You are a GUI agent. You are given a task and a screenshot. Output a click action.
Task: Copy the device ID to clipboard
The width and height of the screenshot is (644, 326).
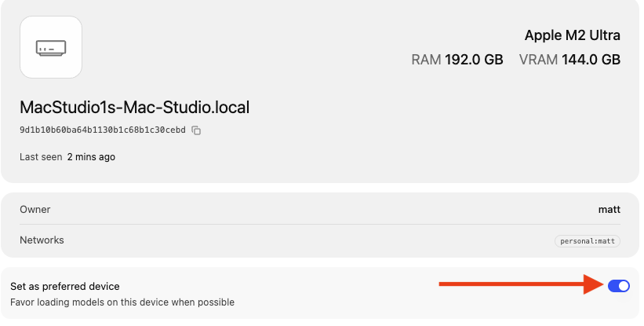(x=197, y=130)
